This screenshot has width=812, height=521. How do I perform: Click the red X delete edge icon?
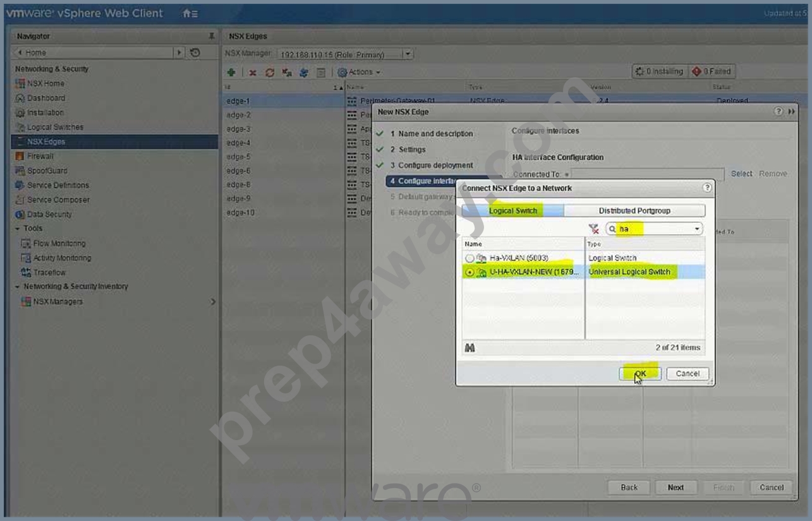pyautogui.click(x=253, y=73)
